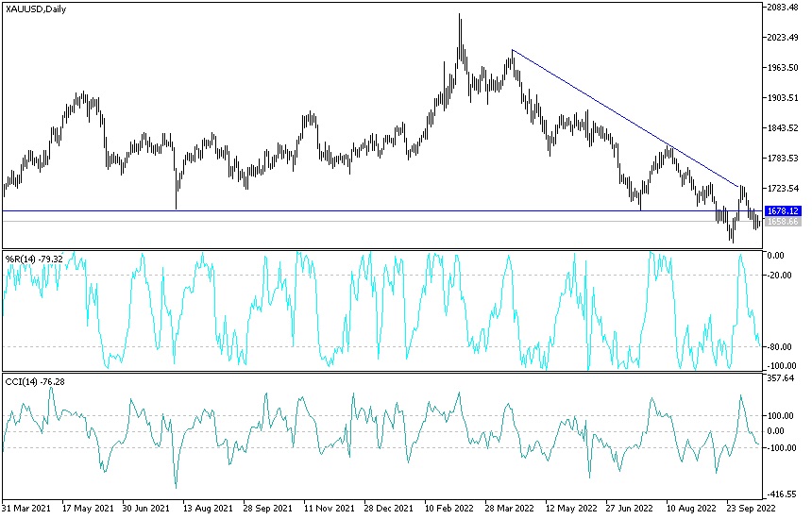This screenshot has width=812, height=519.
Task: Select the CCI(14) -76.28 indicator label
Action: pyautogui.click(x=35, y=382)
